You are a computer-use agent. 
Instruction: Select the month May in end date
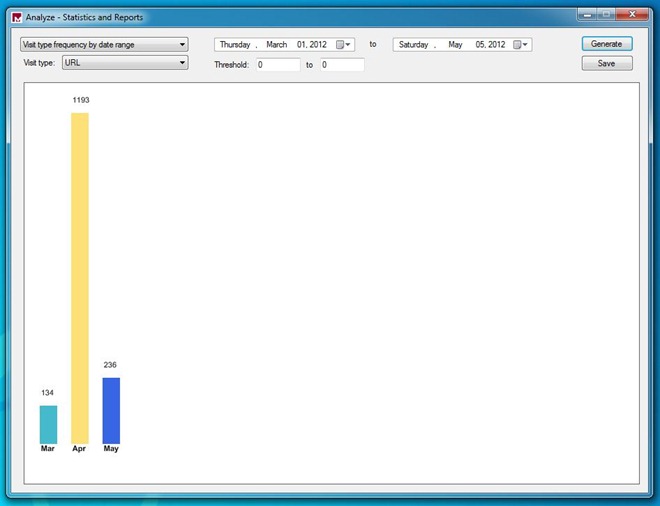tap(456, 45)
